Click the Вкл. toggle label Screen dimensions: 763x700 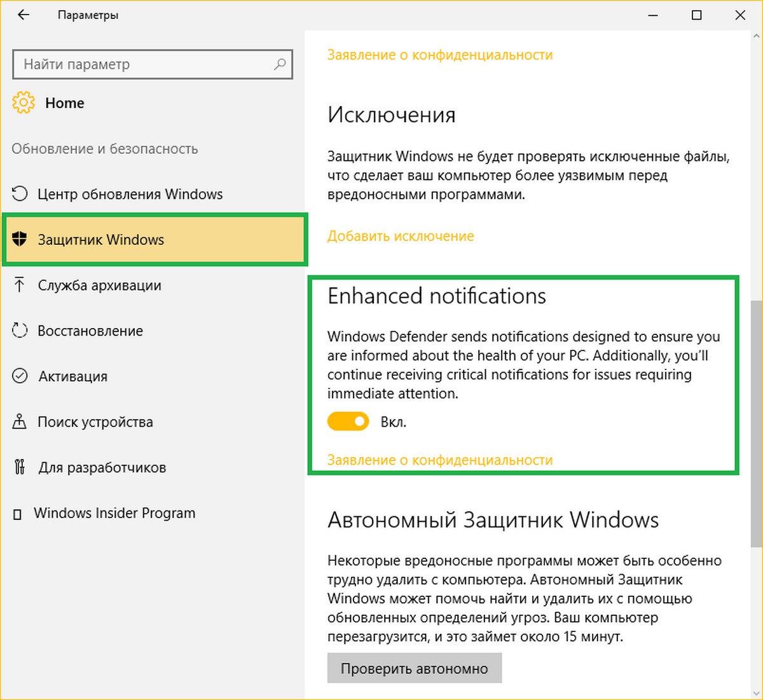click(394, 422)
